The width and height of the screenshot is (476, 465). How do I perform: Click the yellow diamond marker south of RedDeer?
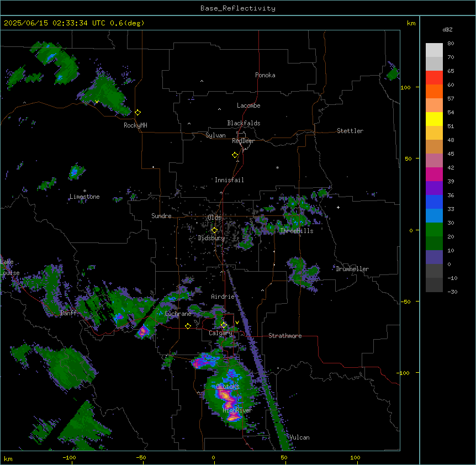click(x=235, y=155)
